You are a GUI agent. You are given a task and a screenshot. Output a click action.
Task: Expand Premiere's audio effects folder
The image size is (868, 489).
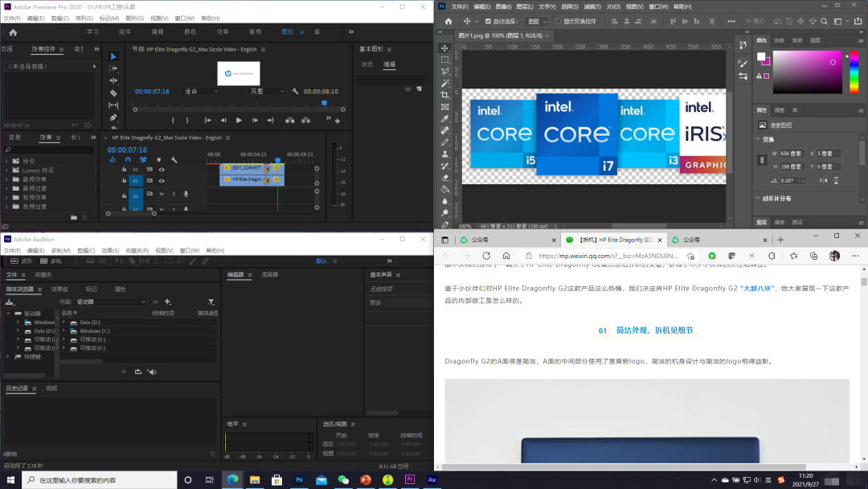(6, 179)
